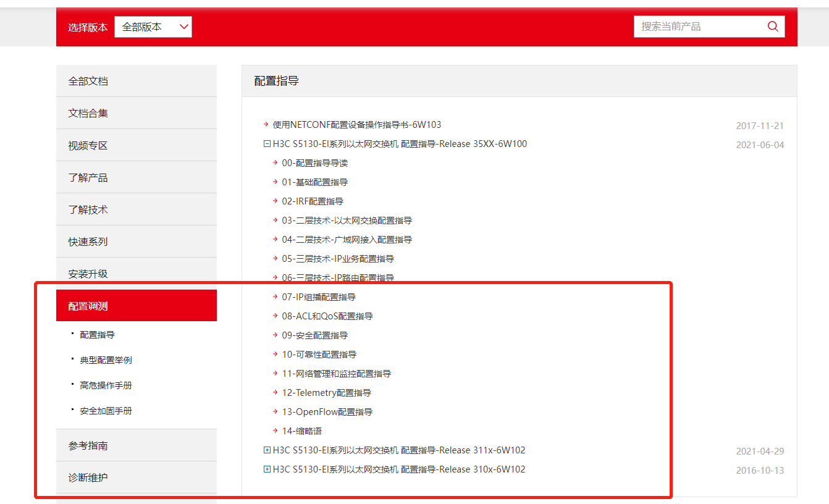The width and height of the screenshot is (829, 504).
Task: Open 03-二层技术-以太网交换配置指导 chapter
Action: (x=347, y=220)
